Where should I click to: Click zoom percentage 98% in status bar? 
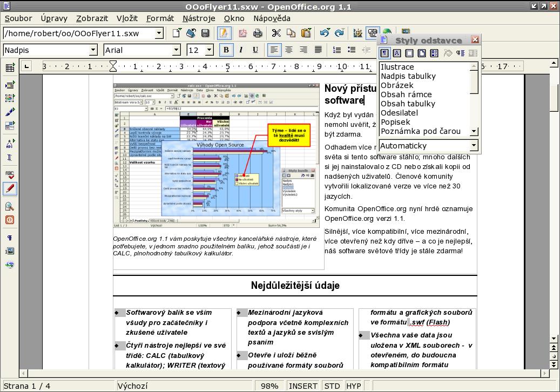(x=269, y=386)
